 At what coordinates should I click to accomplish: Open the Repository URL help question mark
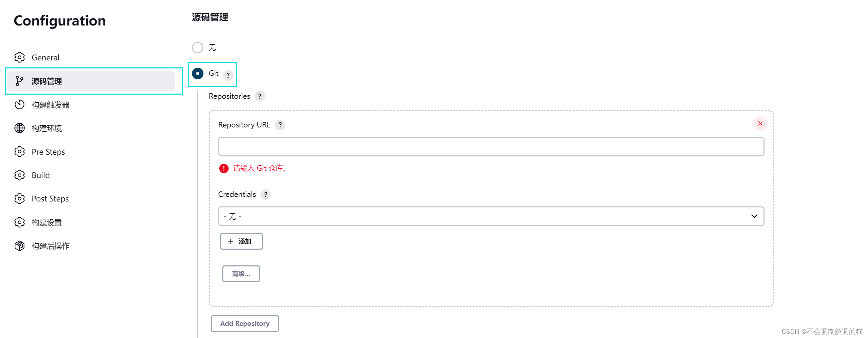280,125
